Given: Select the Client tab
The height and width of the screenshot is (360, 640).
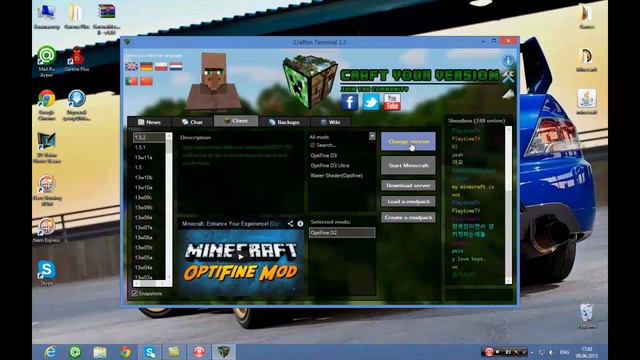Looking at the screenshot, I should 236,121.
